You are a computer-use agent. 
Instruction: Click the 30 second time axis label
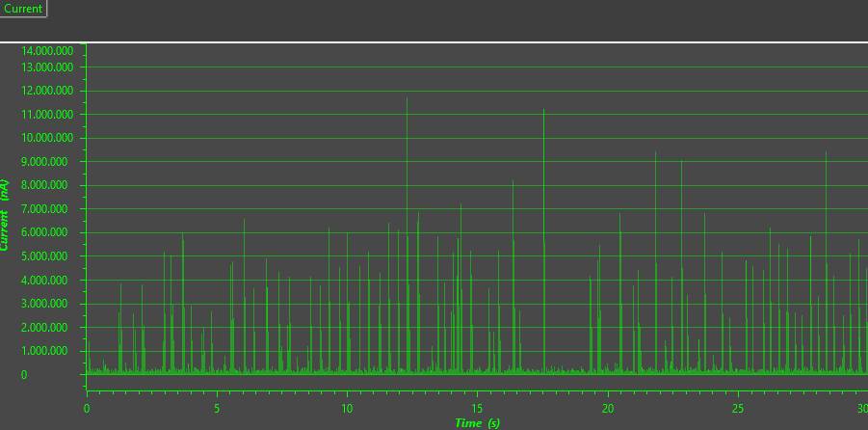point(861,408)
